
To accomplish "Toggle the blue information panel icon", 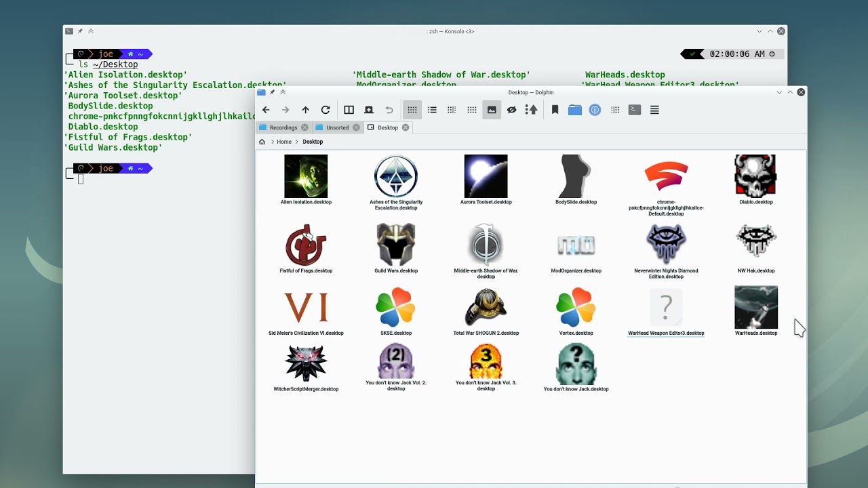I will pos(595,110).
